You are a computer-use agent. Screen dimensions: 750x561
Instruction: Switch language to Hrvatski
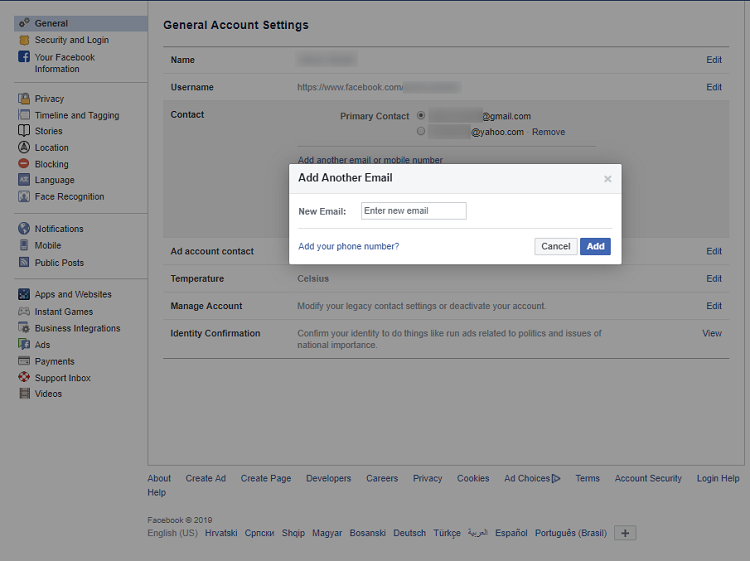click(221, 533)
